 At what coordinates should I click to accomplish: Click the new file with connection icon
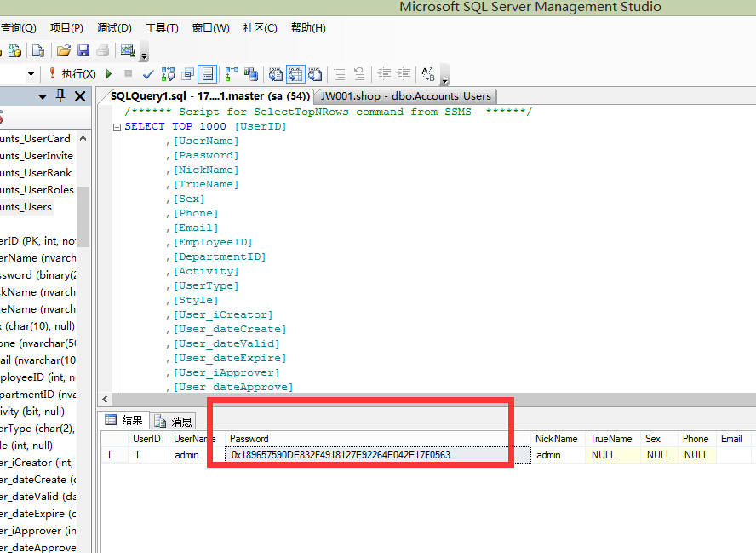tap(38, 50)
